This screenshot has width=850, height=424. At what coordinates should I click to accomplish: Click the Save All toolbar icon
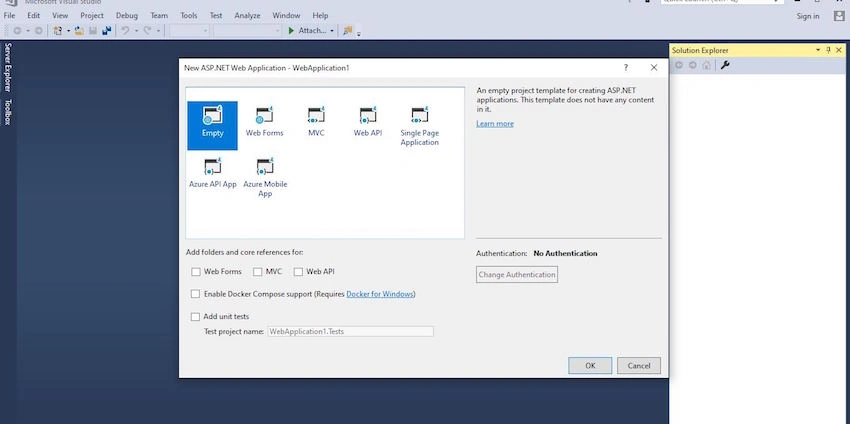point(107,31)
